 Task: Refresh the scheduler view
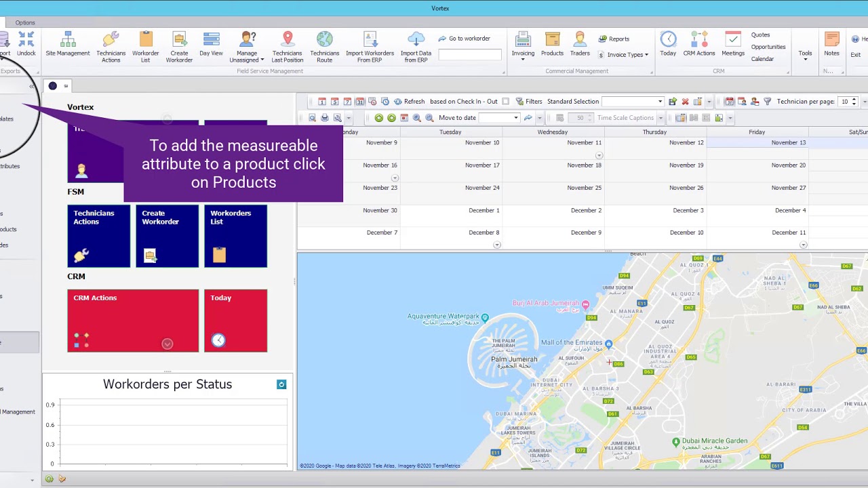click(x=410, y=102)
